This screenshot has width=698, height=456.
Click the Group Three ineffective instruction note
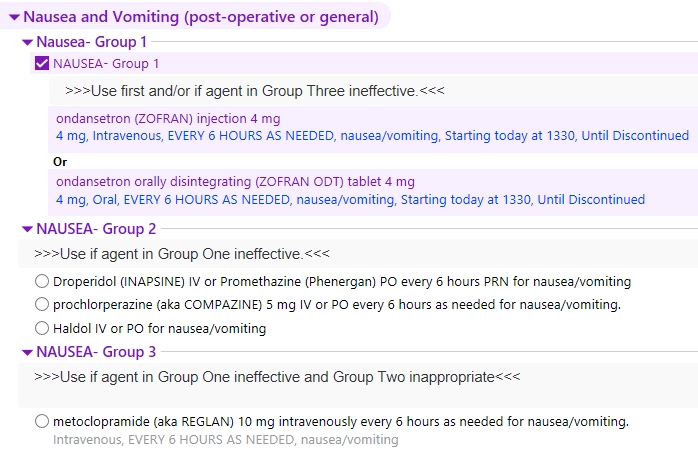coord(254,91)
